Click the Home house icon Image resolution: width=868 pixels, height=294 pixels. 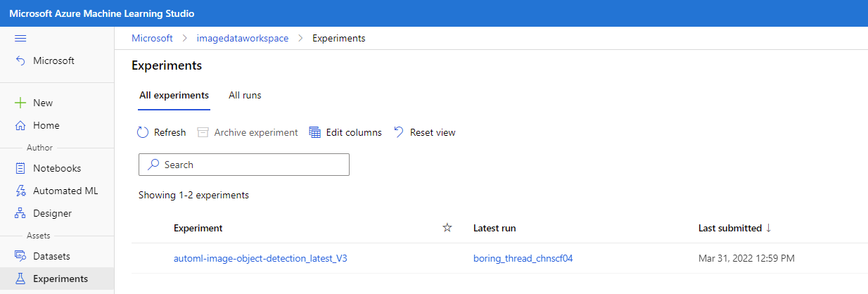(x=20, y=125)
